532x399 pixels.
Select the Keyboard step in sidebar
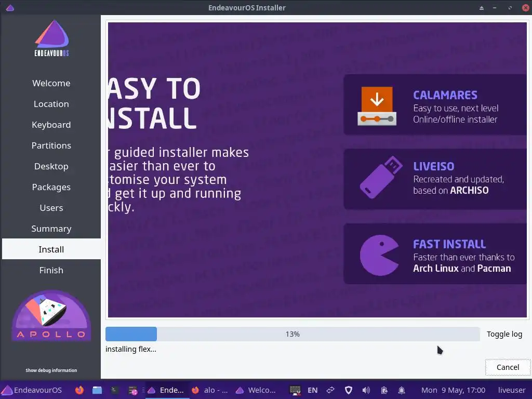click(51, 125)
